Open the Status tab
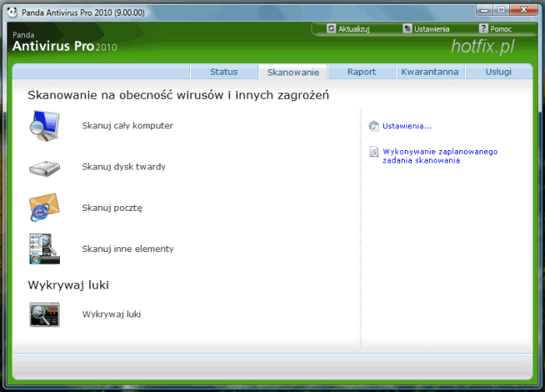 (x=224, y=72)
